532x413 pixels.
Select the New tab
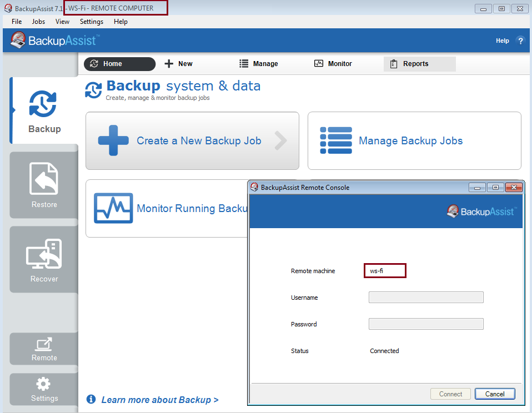pos(178,64)
